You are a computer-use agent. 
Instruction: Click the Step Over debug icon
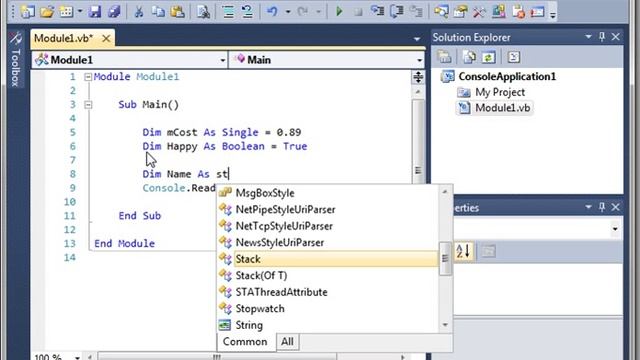[x=396, y=11]
